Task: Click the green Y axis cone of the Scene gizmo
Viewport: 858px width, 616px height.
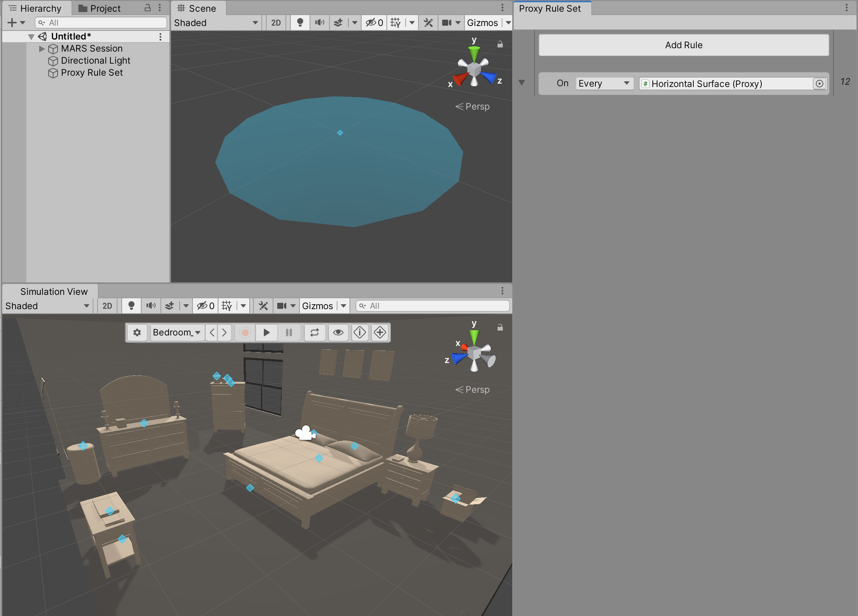Action: [474, 53]
